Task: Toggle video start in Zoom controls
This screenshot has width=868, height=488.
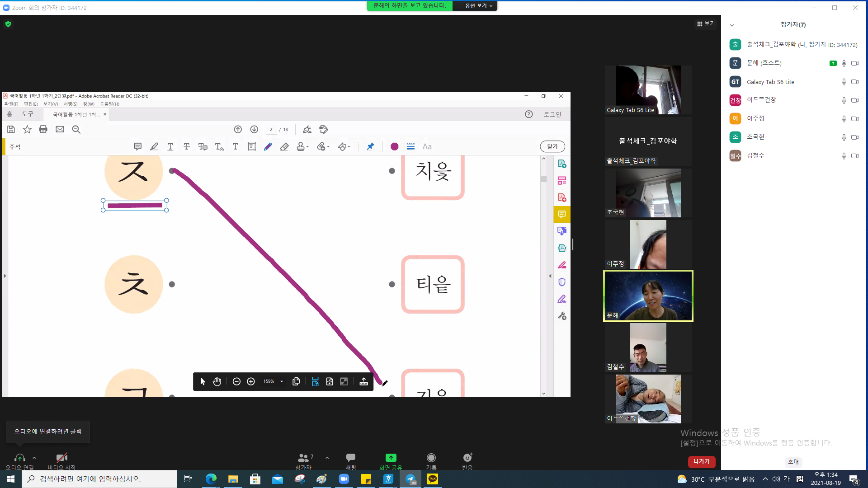Action: [62, 461]
